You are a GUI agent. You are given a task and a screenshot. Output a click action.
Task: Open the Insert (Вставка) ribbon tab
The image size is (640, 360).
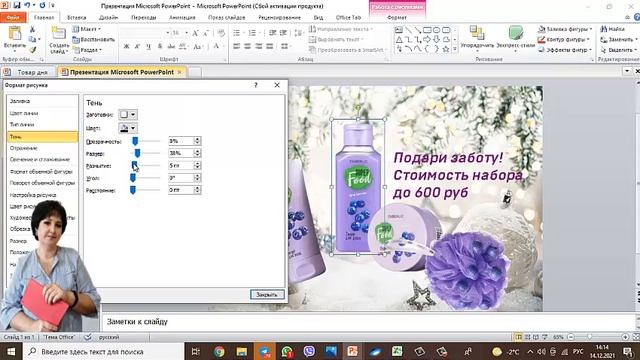click(76, 18)
